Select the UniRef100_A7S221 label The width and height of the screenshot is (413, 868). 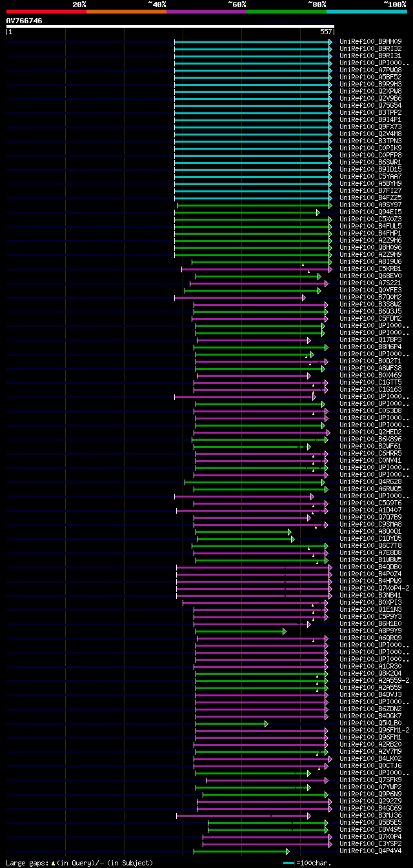coord(372,283)
